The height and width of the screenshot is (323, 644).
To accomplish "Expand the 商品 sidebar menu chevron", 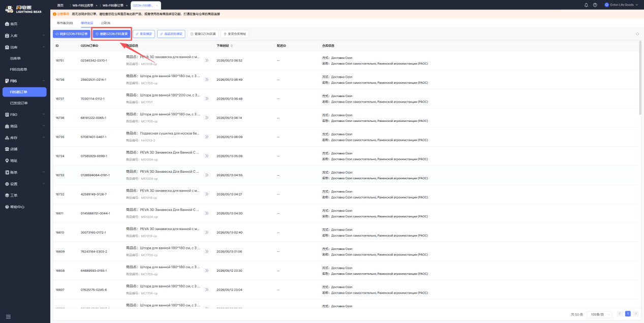I will click(44, 126).
